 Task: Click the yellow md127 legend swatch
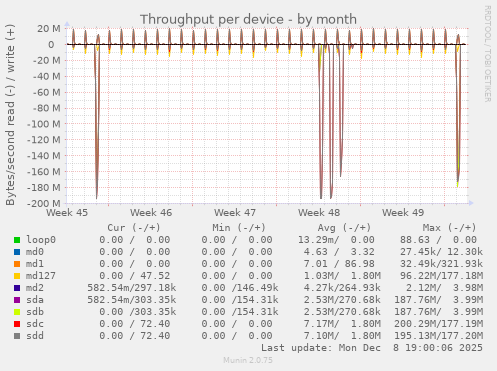click(17, 276)
